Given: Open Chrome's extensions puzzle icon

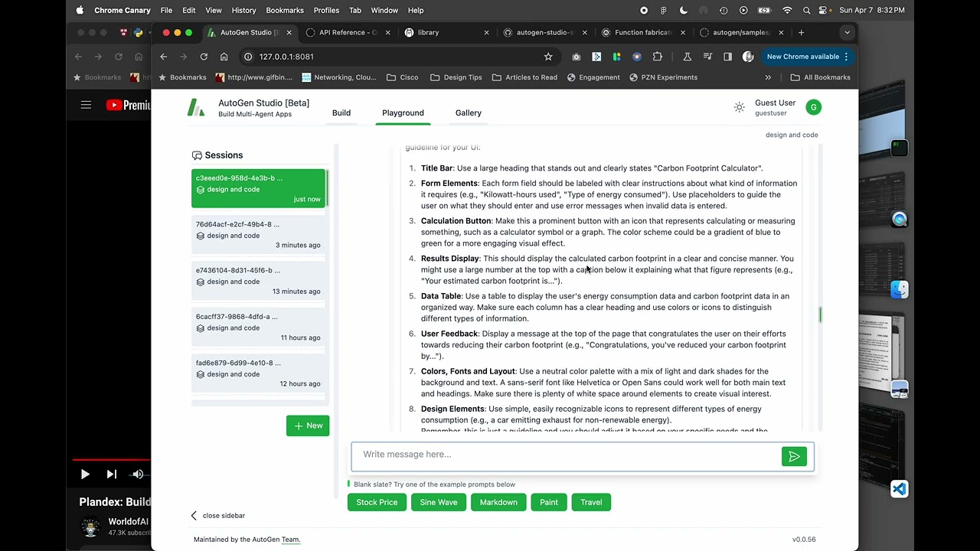Looking at the screenshot, I should (657, 57).
